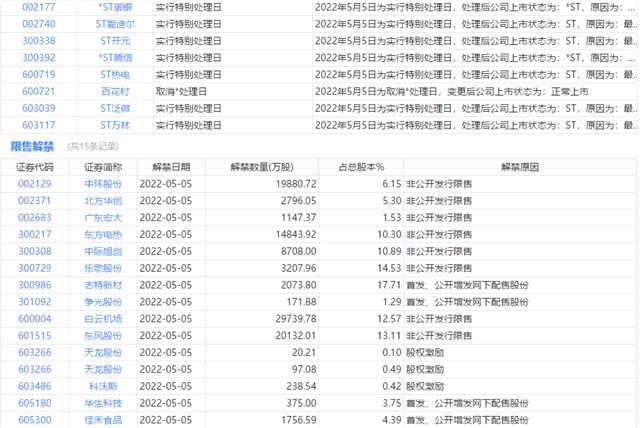Click the 科沃斯 stock name link
The height and width of the screenshot is (428, 640).
pos(103,386)
